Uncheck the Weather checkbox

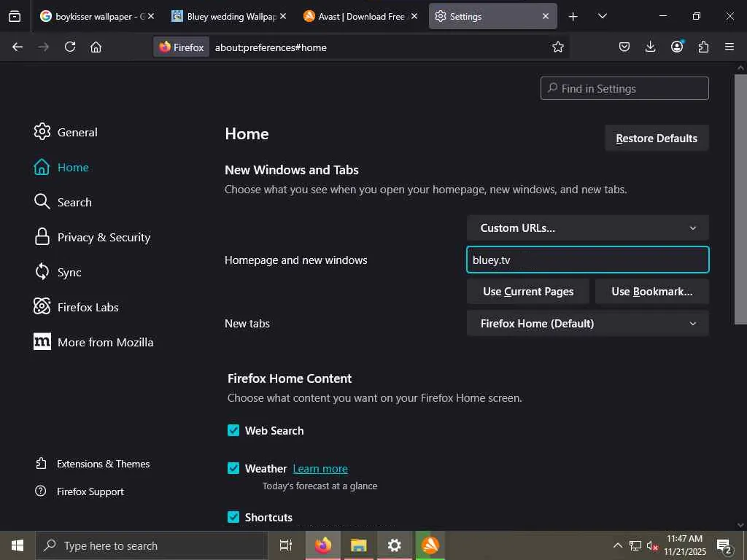click(233, 468)
